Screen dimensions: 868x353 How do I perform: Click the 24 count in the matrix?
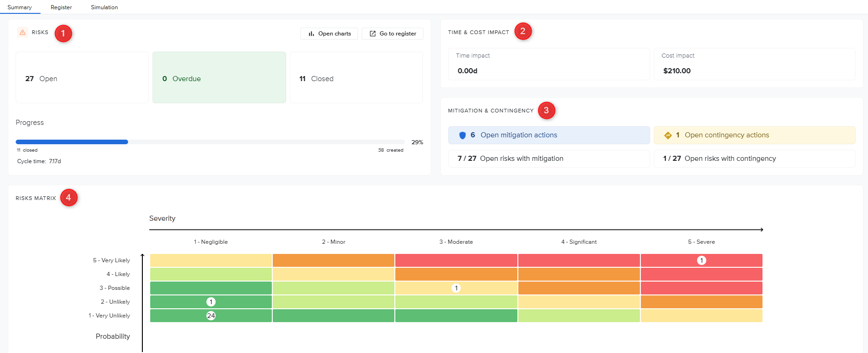point(211,316)
